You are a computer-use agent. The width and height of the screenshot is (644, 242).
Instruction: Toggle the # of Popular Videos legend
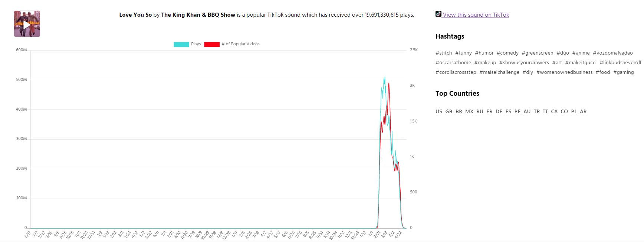232,44
